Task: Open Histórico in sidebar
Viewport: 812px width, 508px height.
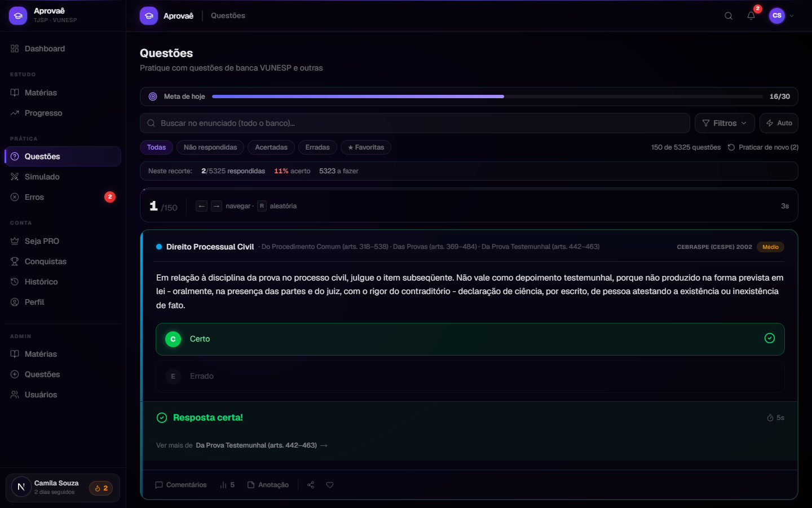Action: (63, 282)
